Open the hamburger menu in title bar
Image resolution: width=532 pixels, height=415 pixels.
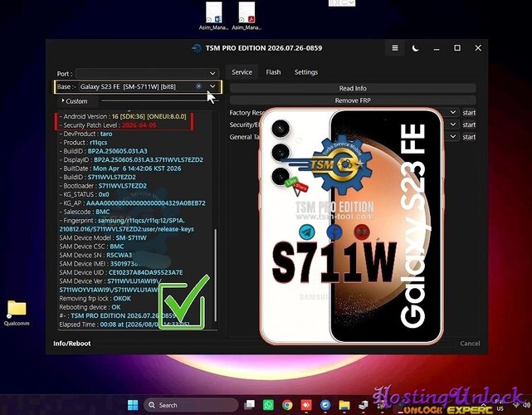(395, 48)
